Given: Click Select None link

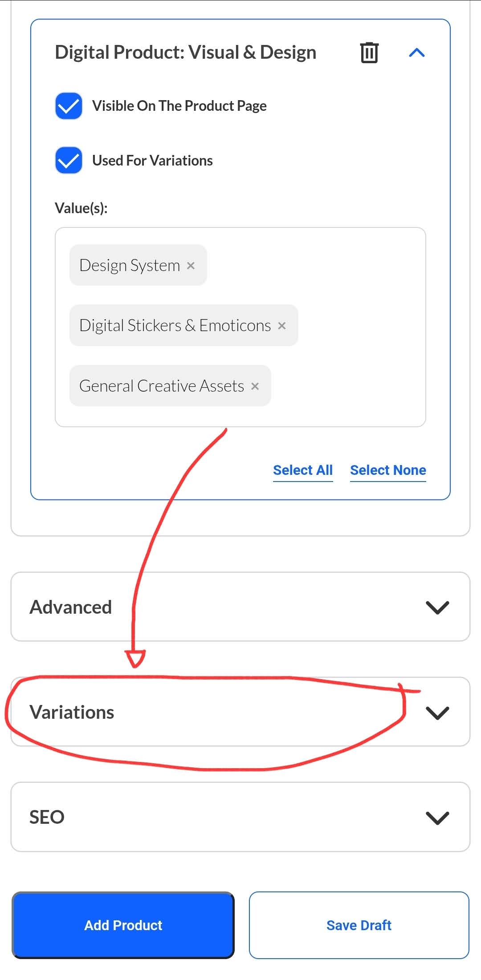Looking at the screenshot, I should [388, 470].
